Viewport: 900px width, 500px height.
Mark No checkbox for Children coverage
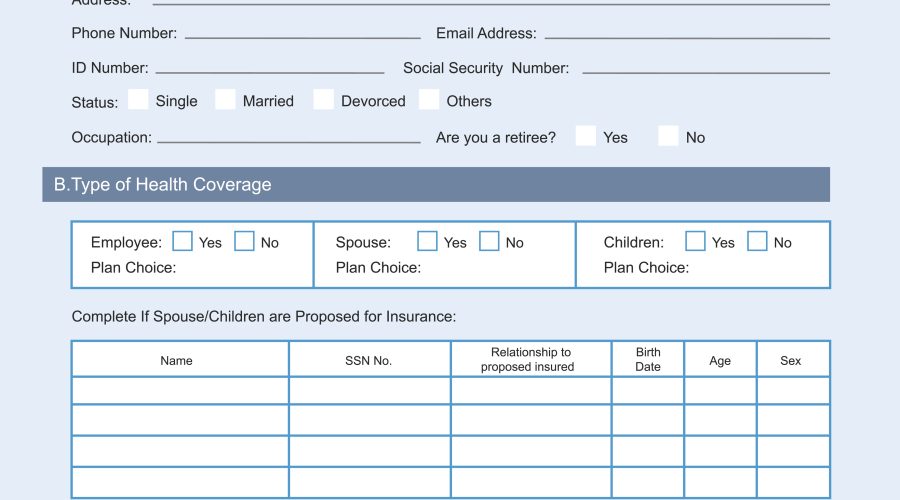tap(757, 241)
